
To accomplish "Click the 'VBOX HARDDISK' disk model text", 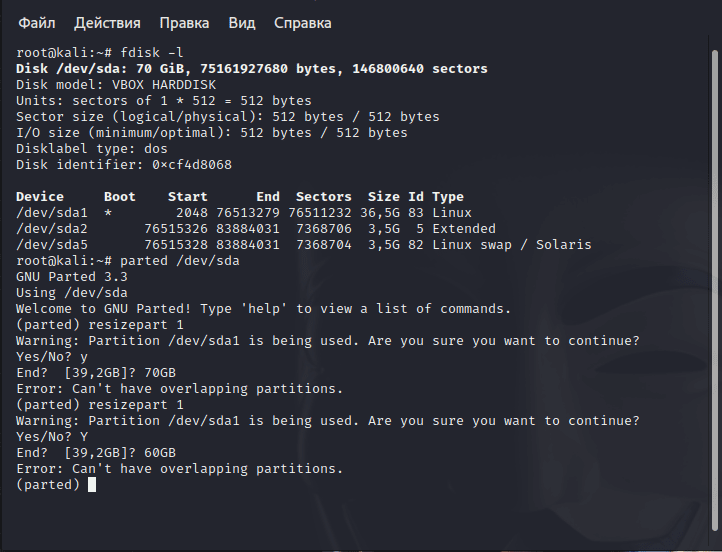I will point(164,85).
